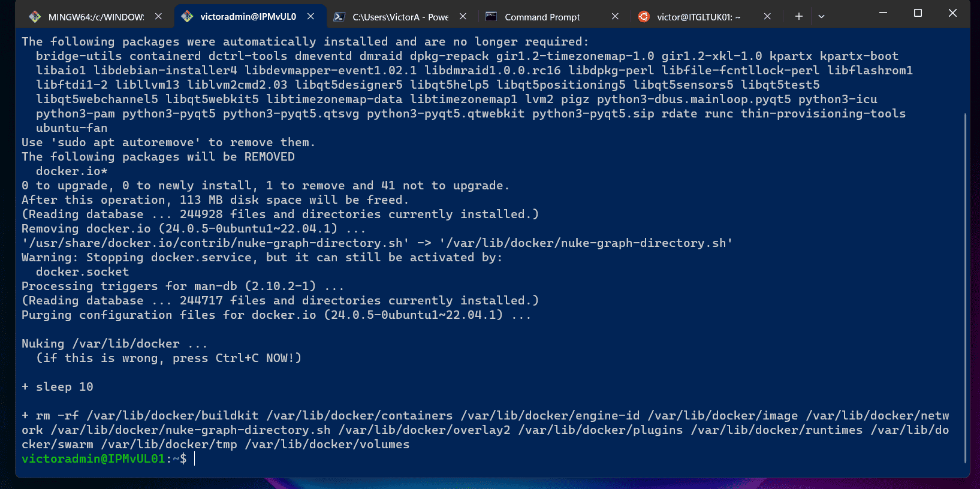Click 'Removing docker.io' line

click(194, 228)
